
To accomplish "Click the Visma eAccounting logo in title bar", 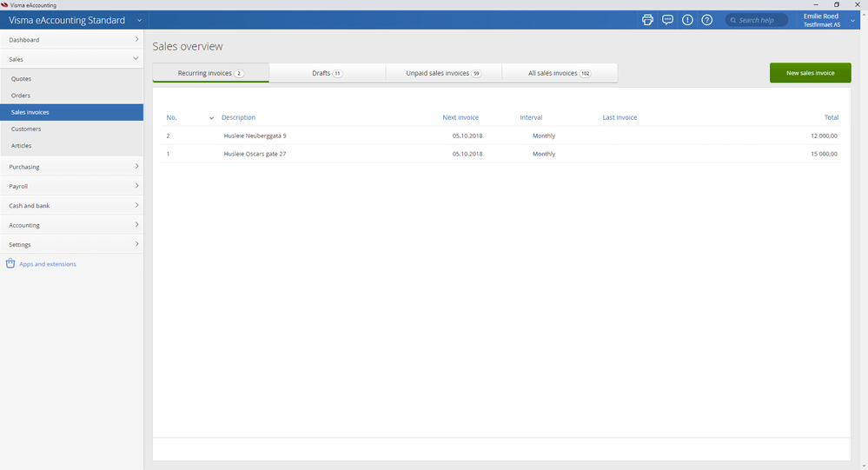I will click(4, 5).
